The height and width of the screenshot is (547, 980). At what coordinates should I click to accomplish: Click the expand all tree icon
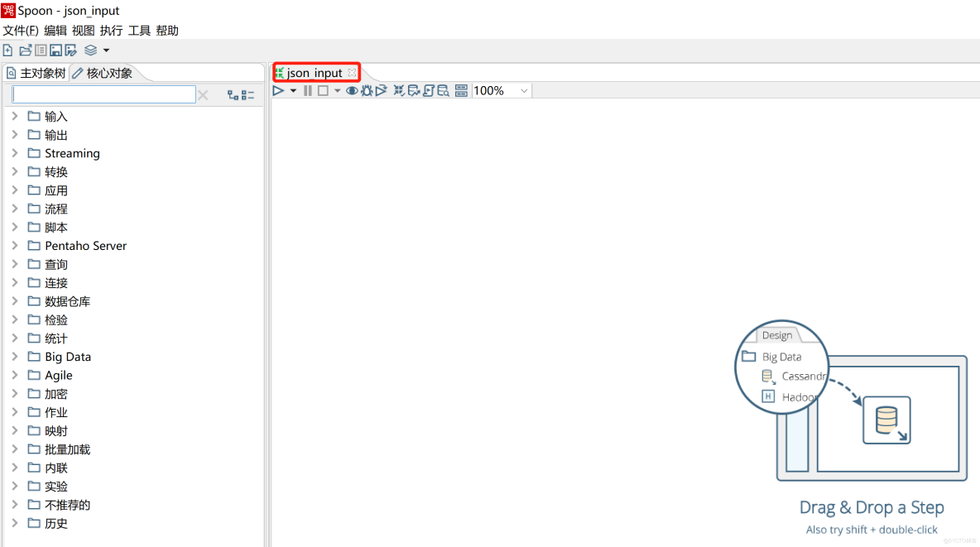click(x=233, y=95)
